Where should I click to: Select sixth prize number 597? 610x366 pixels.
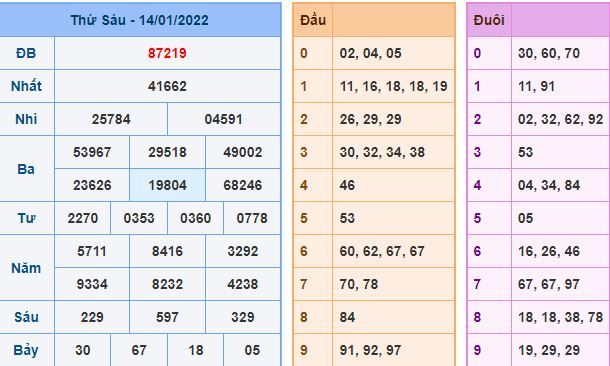(167, 318)
